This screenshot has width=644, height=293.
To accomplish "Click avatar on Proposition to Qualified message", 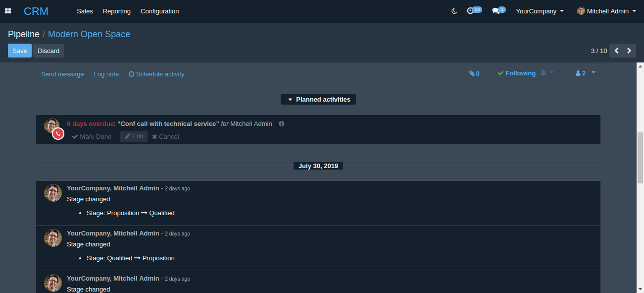I will (53, 193).
